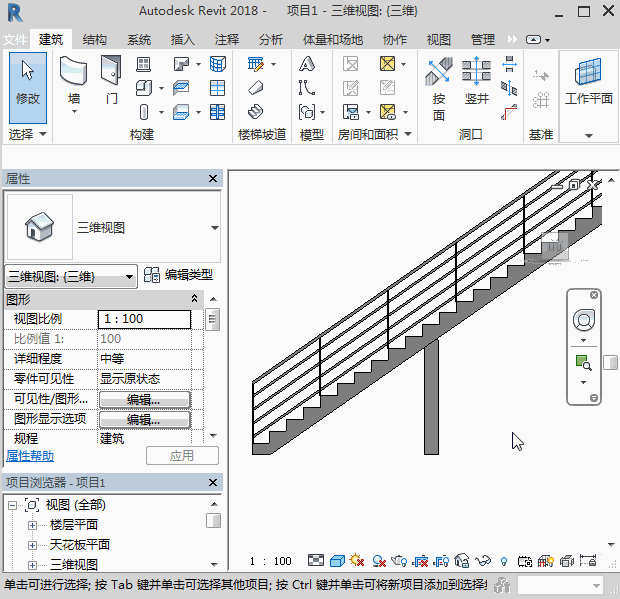Toggle sun path in view control bar

356,561
